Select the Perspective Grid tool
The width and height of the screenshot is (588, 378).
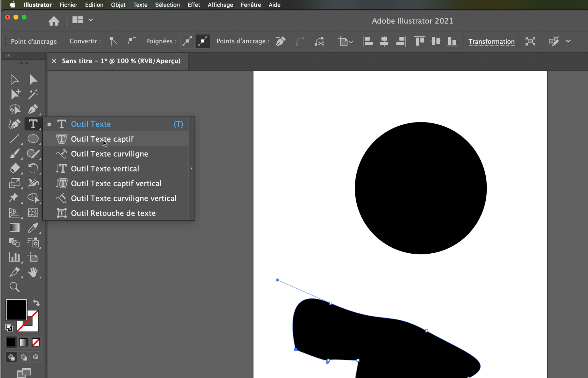[14, 213]
